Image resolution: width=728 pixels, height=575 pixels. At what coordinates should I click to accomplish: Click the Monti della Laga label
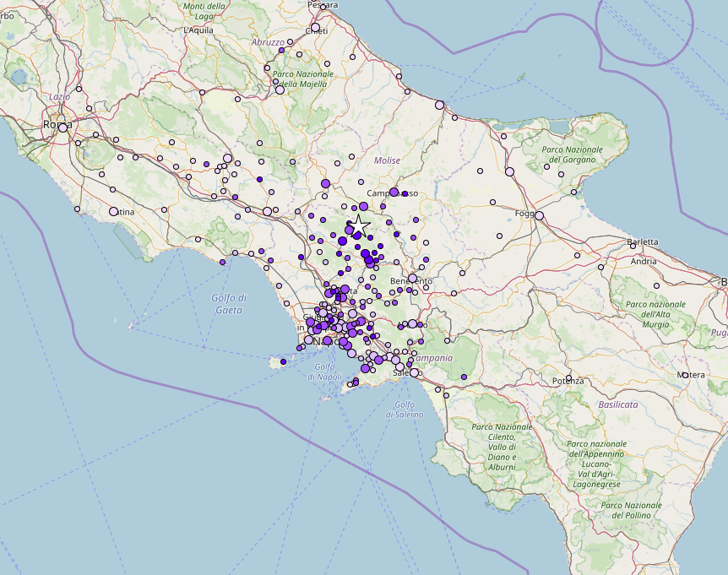pos(204,12)
